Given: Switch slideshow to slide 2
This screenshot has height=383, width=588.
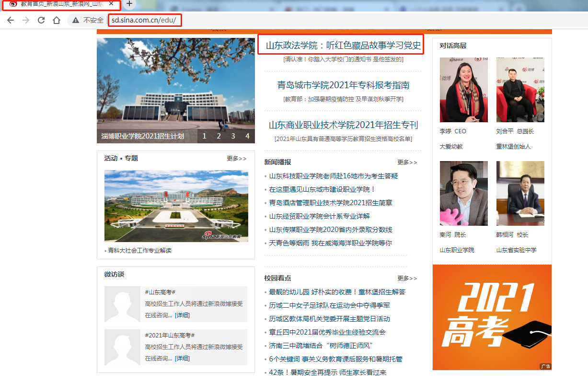Looking at the screenshot, I should click(x=219, y=136).
